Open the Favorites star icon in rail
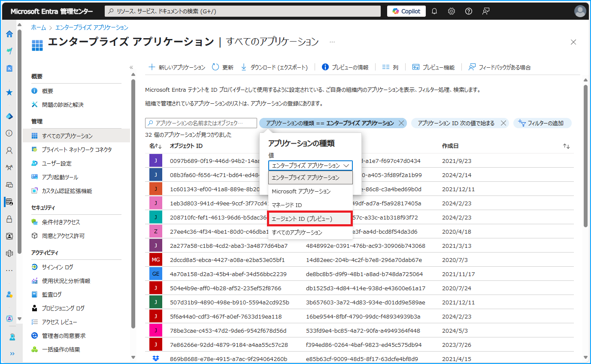This screenshot has height=364, width=591. [9, 92]
